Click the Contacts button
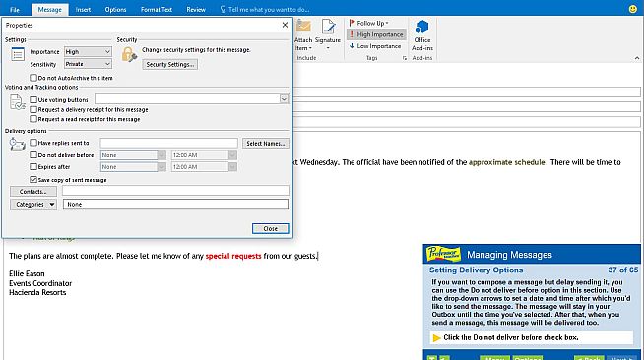 [x=32, y=192]
